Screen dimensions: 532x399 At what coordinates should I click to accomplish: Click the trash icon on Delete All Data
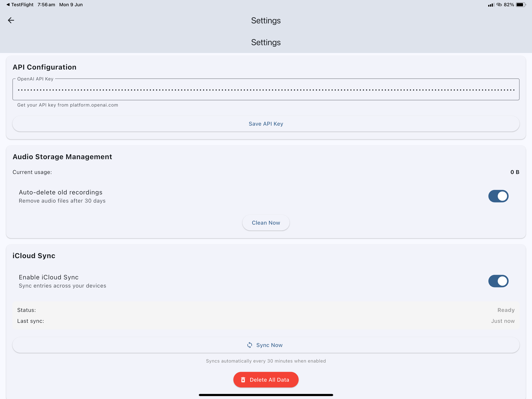[x=243, y=380]
